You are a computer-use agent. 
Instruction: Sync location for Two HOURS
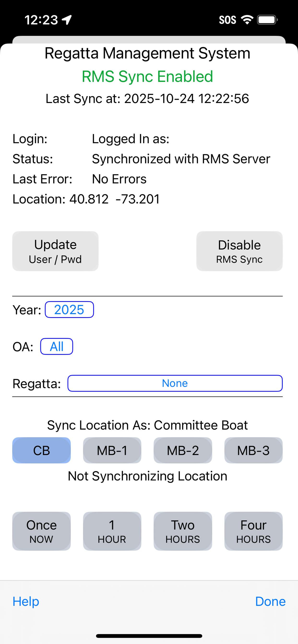click(183, 531)
